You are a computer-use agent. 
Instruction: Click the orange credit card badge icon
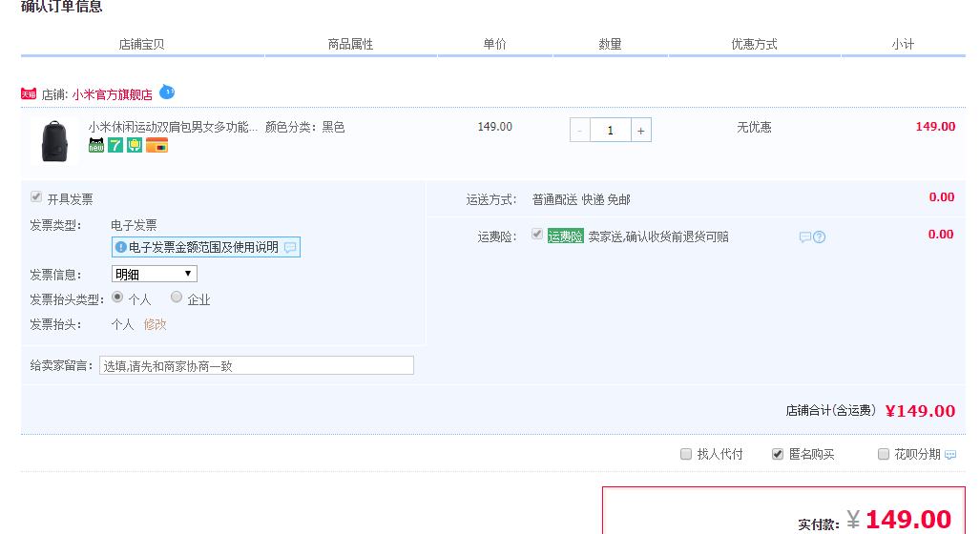156,146
